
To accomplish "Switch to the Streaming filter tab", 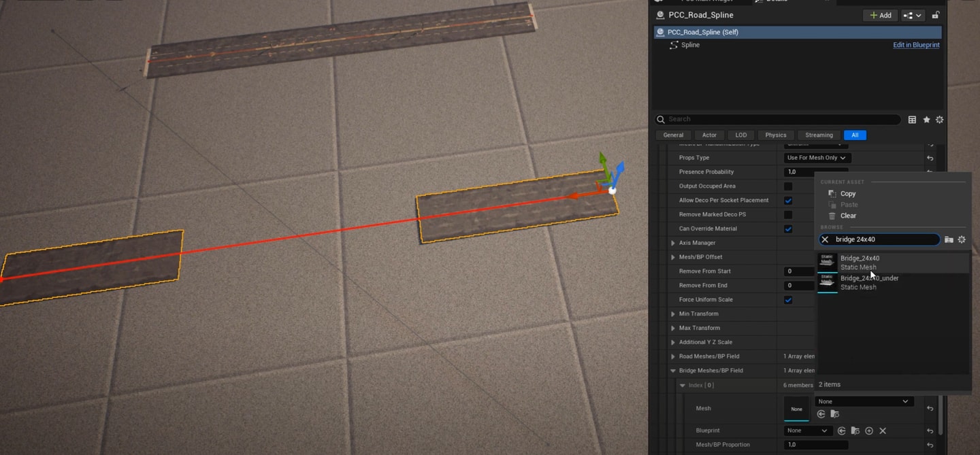I will click(x=819, y=135).
